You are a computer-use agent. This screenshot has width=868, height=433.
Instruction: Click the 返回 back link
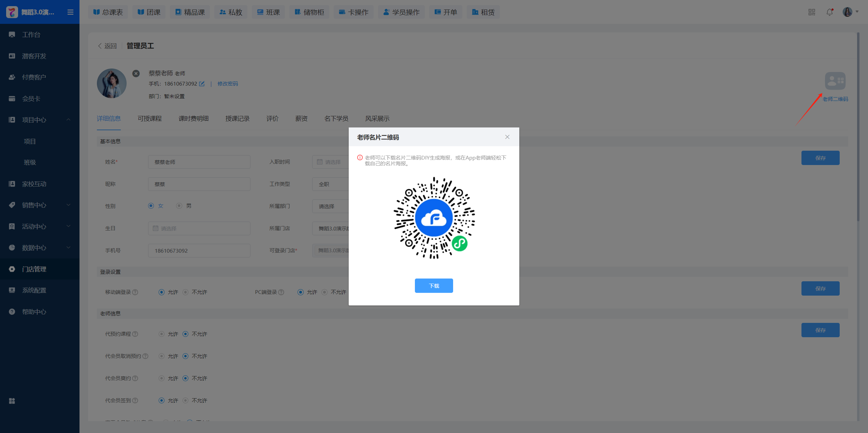(x=107, y=46)
